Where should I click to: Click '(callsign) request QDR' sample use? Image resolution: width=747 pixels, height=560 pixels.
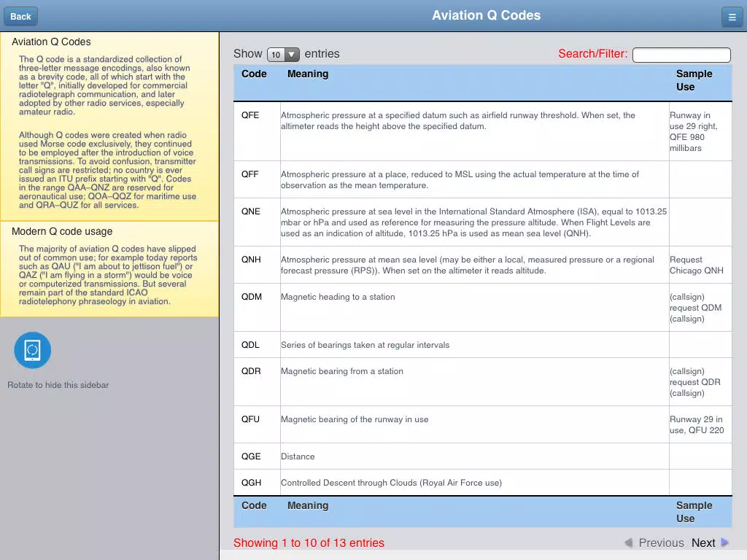point(695,382)
